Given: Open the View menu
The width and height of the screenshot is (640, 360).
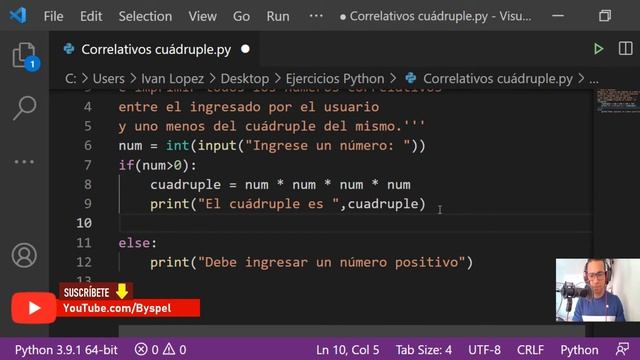Looking at the screenshot, I should point(202,16).
